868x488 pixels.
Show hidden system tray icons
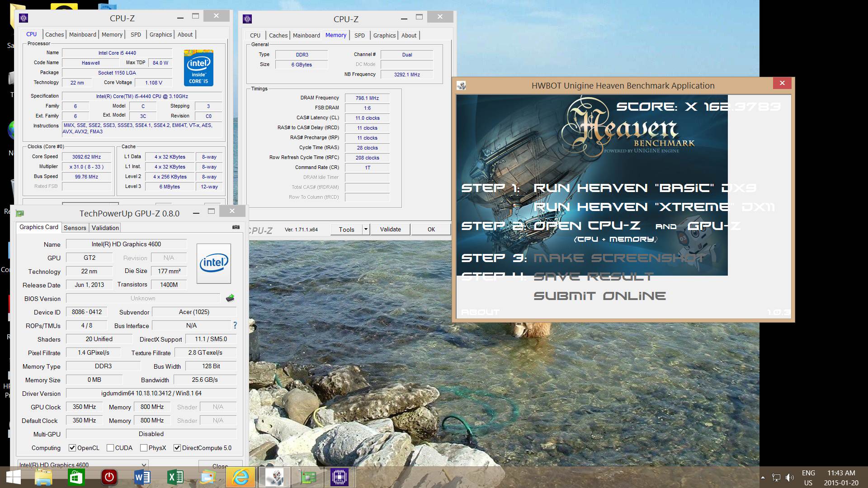(x=763, y=478)
